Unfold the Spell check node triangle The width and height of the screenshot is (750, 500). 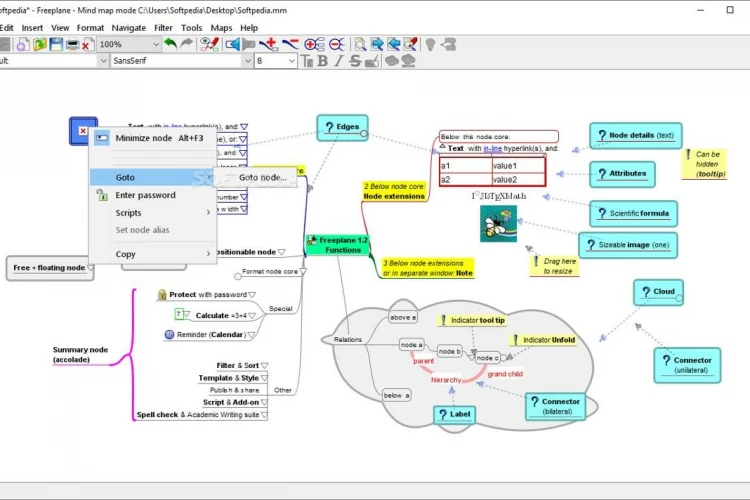click(x=264, y=415)
